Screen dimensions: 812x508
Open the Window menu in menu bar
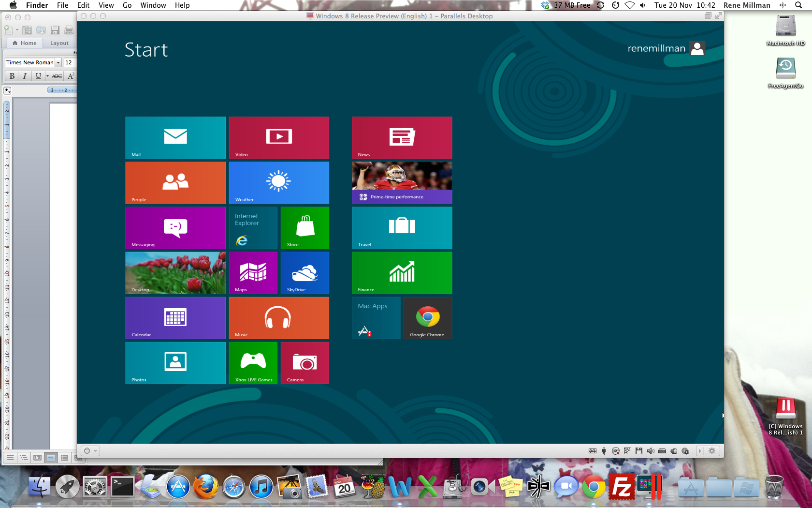click(153, 5)
